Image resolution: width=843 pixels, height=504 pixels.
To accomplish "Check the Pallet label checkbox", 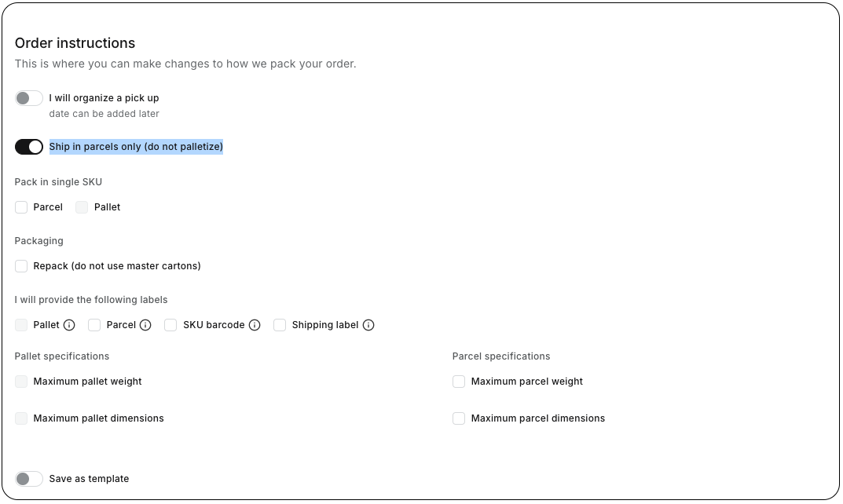I will 21,325.
